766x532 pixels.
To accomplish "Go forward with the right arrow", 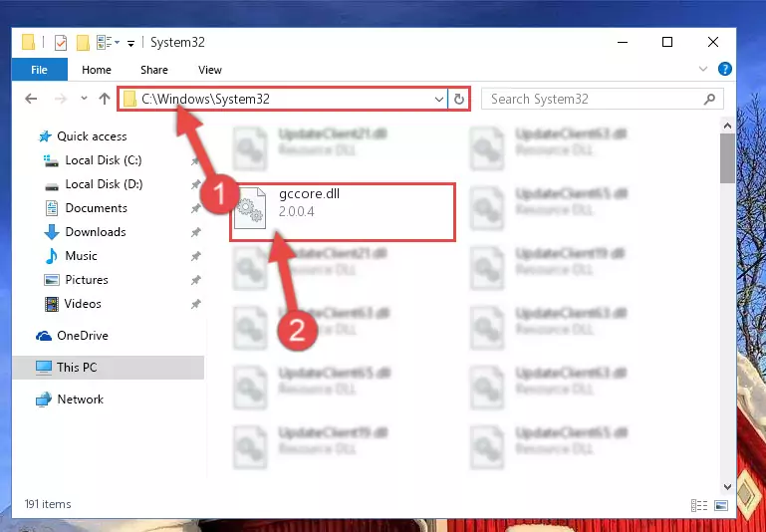I will point(61,100).
